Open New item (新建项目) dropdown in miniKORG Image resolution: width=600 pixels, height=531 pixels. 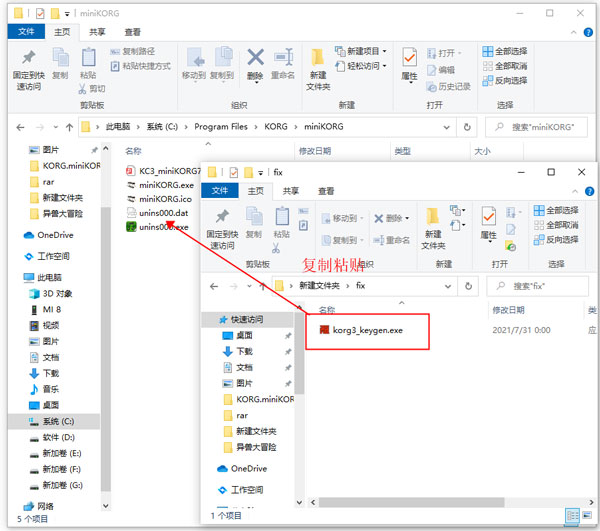click(x=360, y=51)
